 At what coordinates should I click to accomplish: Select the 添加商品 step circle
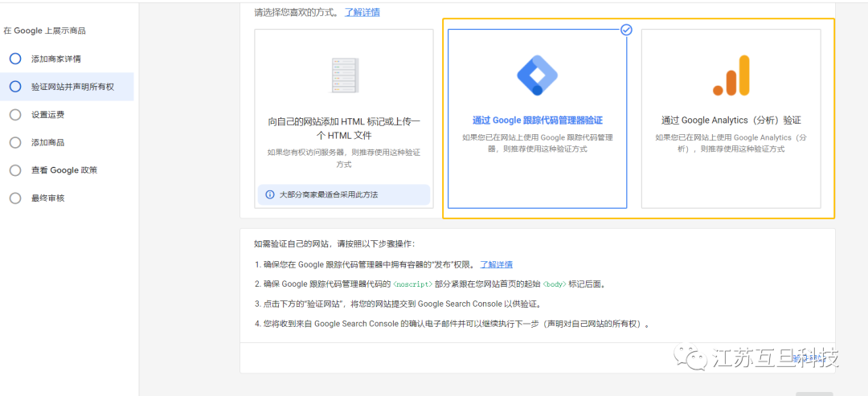click(15, 142)
